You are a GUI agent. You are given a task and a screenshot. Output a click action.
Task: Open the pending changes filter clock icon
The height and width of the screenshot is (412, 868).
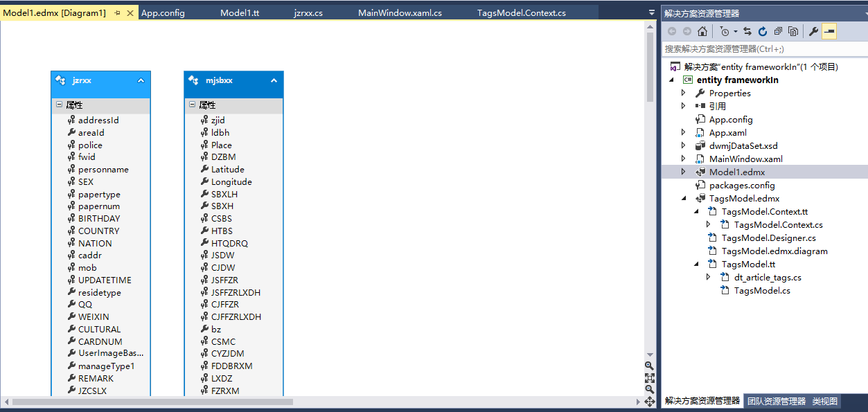point(725,31)
